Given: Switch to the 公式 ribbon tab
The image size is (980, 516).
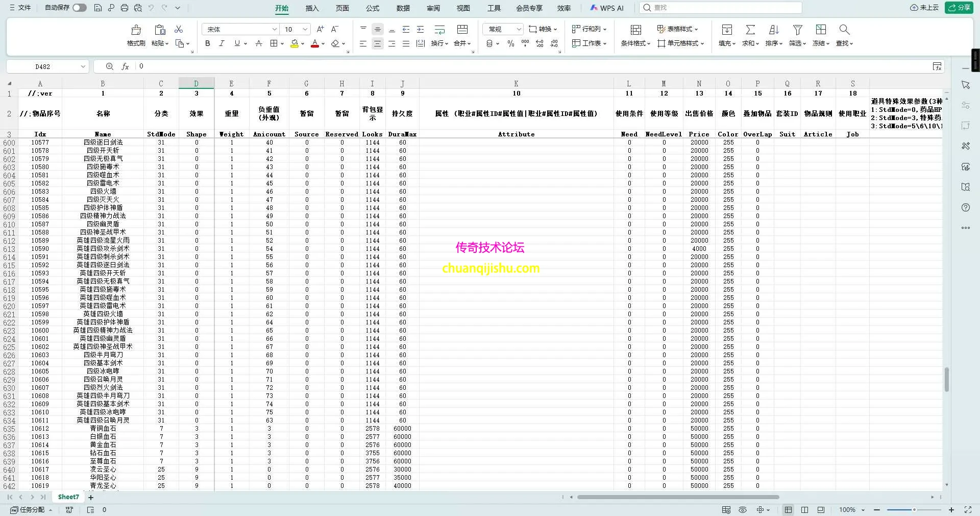Looking at the screenshot, I should pyautogui.click(x=373, y=8).
